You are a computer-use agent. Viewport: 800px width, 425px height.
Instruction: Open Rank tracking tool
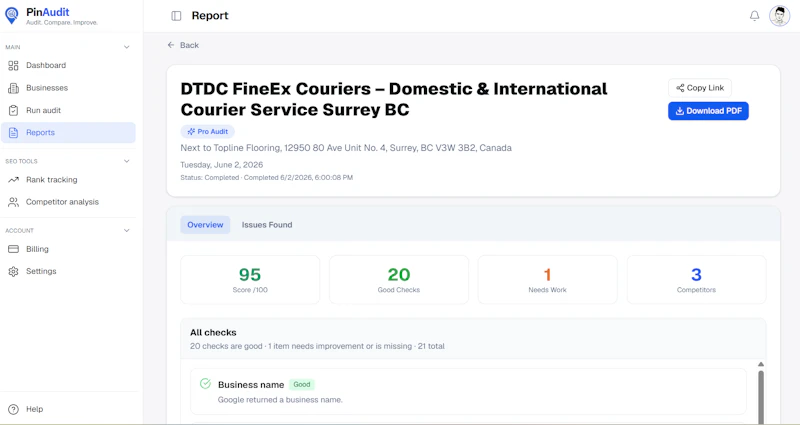point(68,180)
